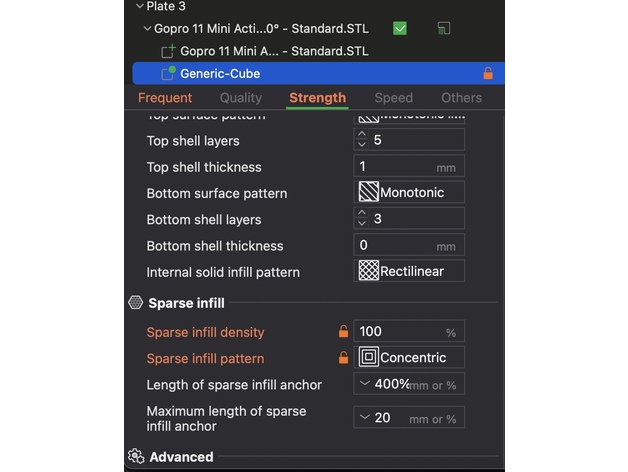Collapse the Gopro 11 Mini object node
The image size is (628, 472).
click(x=148, y=29)
